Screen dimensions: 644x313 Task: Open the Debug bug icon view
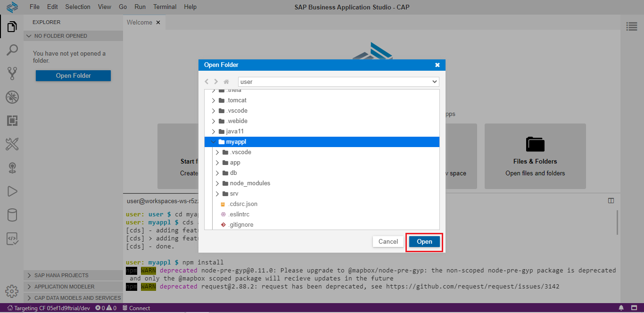(12, 97)
